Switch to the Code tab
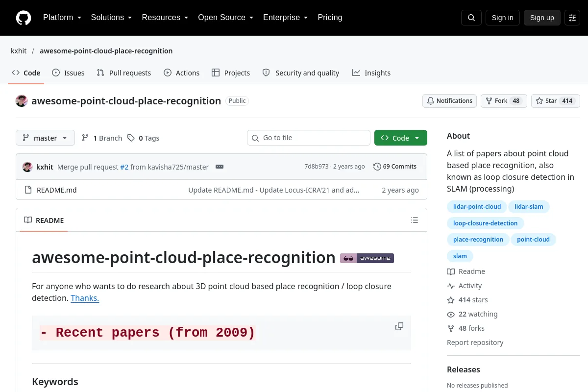This screenshot has width=588, height=392. point(26,73)
